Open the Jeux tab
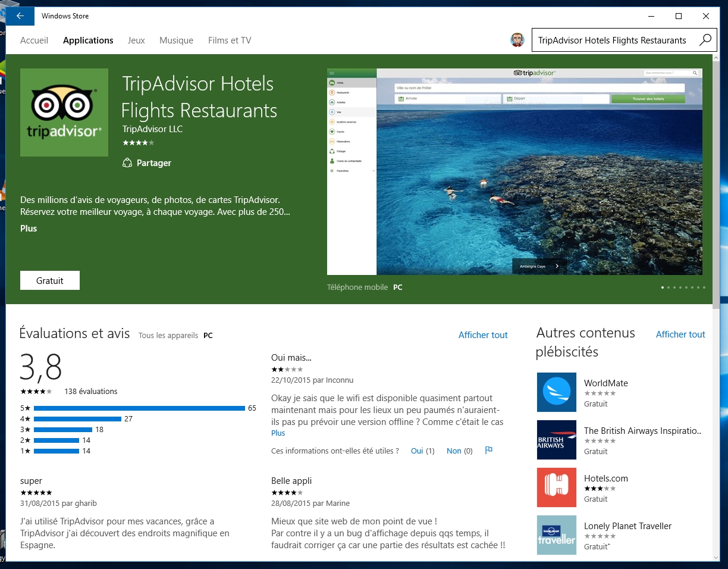 (x=136, y=40)
